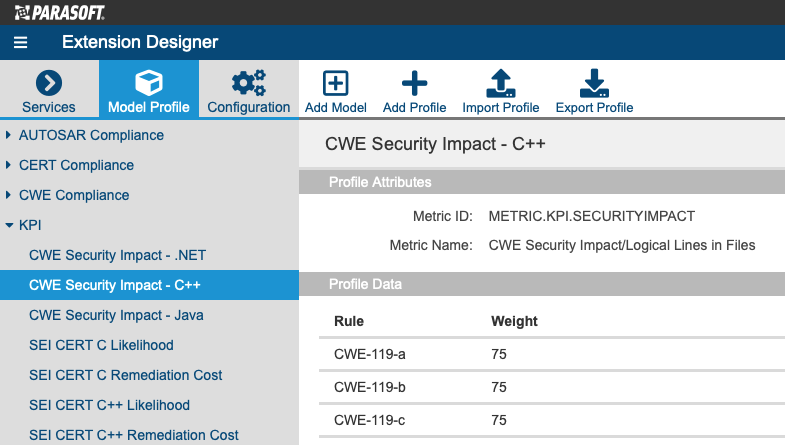
Task: Open the Configuration gears icon
Action: pyautogui.click(x=249, y=83)
